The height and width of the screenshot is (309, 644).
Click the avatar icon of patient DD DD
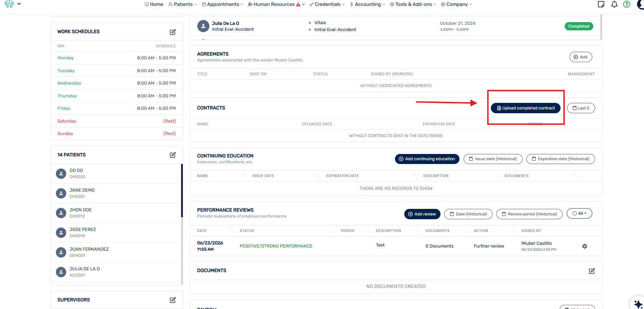click(x=61, y=174)
